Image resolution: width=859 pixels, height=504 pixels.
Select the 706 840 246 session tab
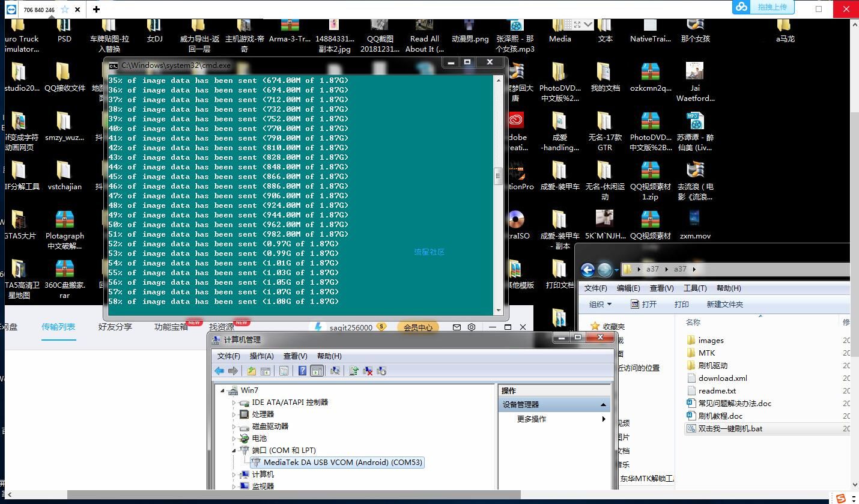click(39, 10)
